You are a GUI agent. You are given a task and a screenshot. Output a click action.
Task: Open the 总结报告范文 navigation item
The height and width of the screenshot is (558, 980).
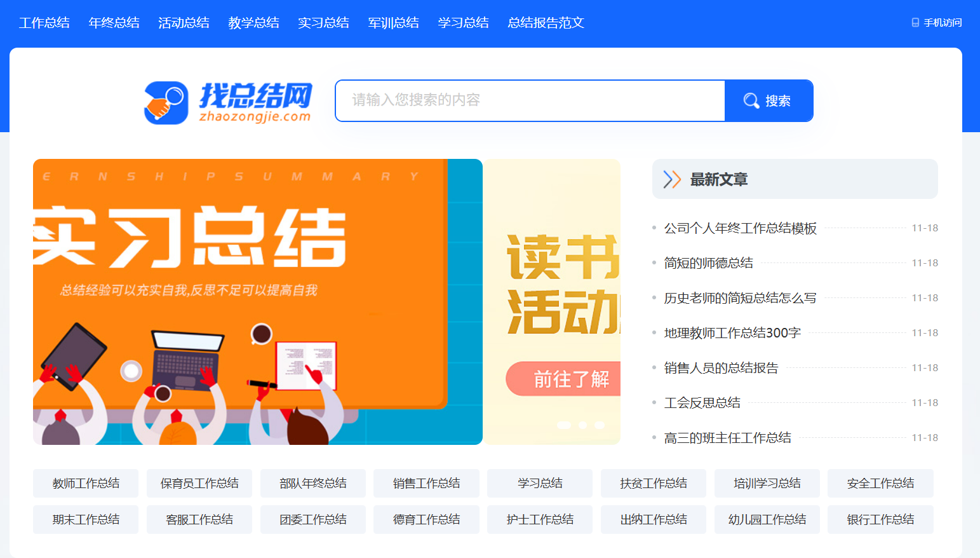click(x=546, y=23)
